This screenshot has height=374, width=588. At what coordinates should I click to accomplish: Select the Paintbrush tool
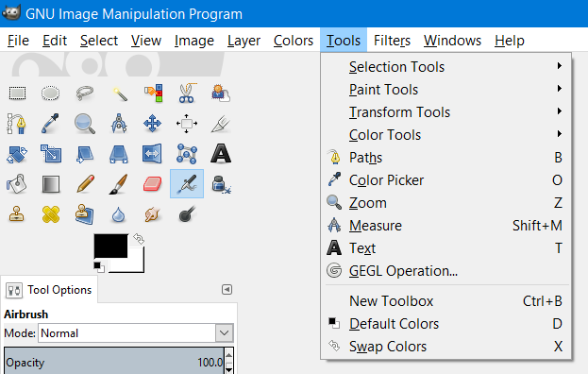pos(119,184)
